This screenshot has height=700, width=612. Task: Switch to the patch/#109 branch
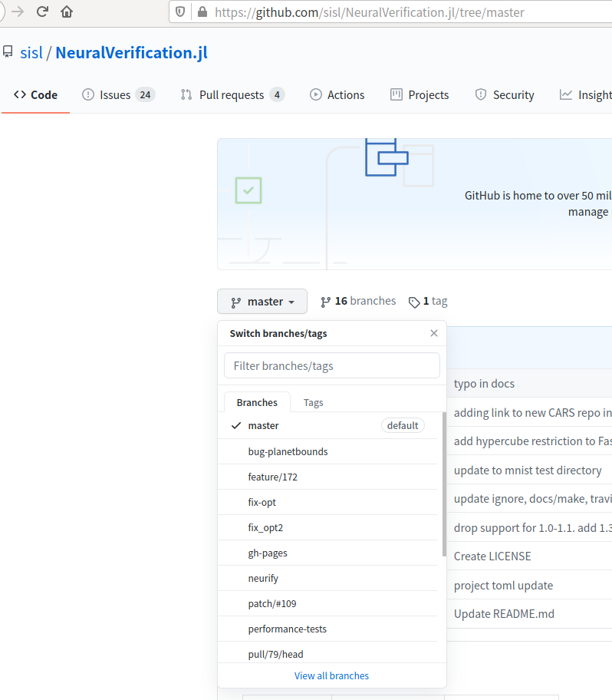(327, 603)
